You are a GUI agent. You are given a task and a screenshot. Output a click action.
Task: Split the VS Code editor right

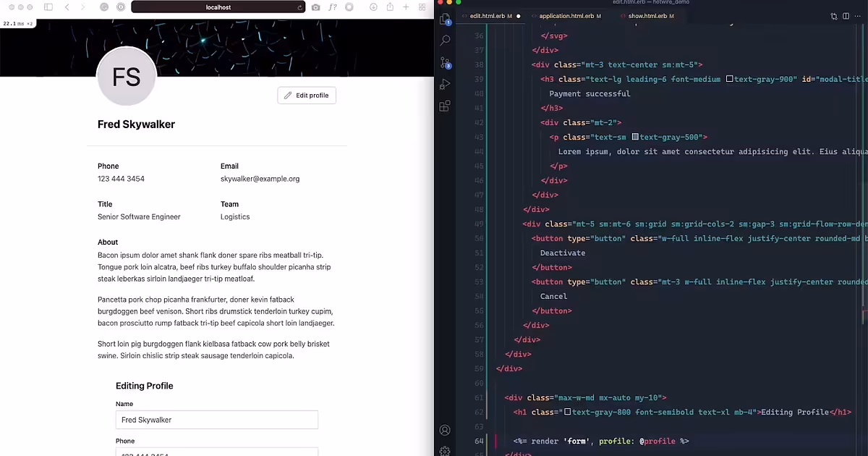(846, 16)
